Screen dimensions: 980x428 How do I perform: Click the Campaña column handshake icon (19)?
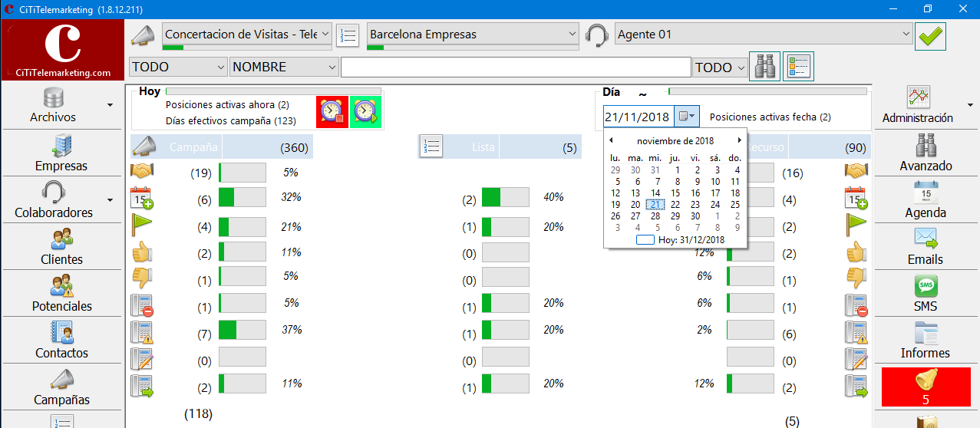point(142,172)
